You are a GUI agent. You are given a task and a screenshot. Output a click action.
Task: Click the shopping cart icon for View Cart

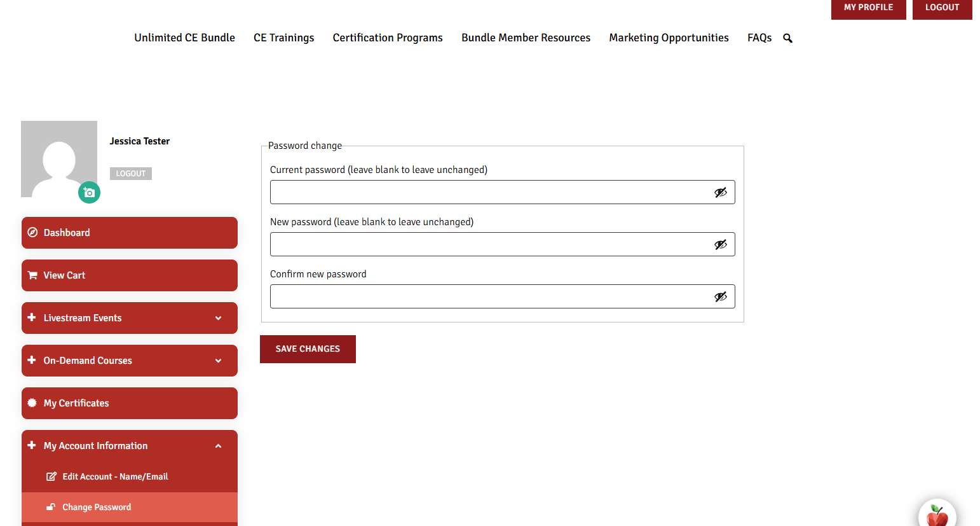coord(32,275)
